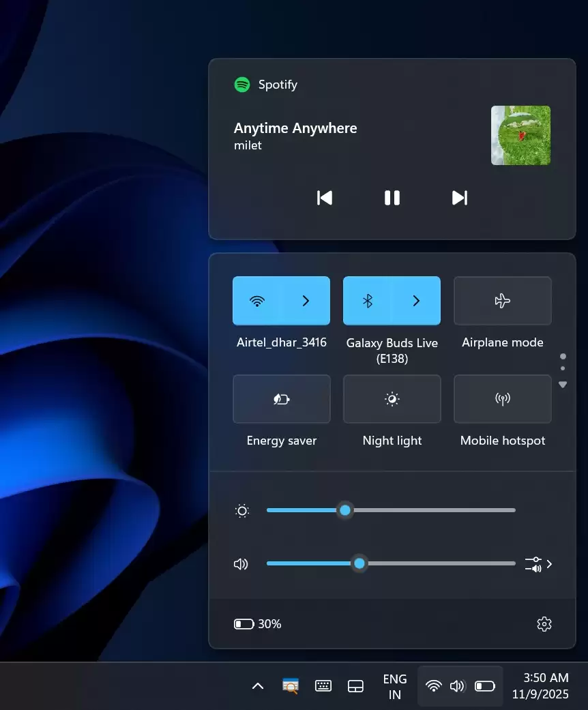Show hidden icons in the system tray

tap(258, 686)
